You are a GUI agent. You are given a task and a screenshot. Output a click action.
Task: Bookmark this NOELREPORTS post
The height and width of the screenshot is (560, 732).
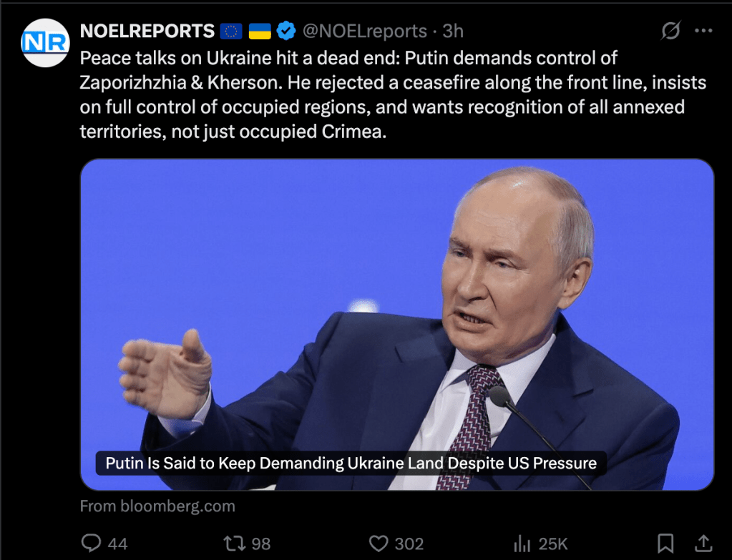[665, 543]
